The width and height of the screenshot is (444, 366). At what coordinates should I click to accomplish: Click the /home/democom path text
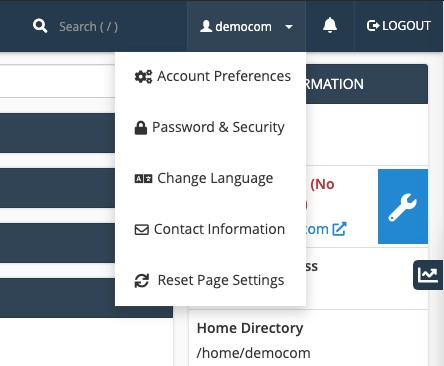(253, 353)
